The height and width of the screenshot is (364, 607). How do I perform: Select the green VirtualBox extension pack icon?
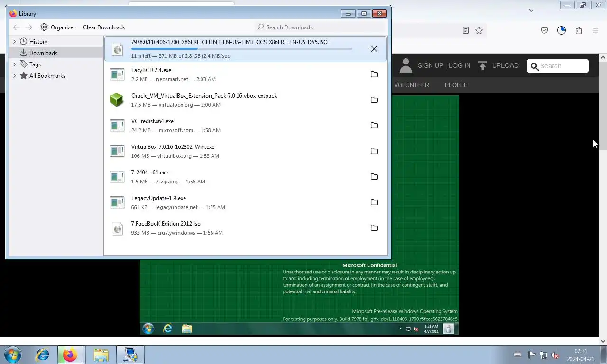point(117,100)
